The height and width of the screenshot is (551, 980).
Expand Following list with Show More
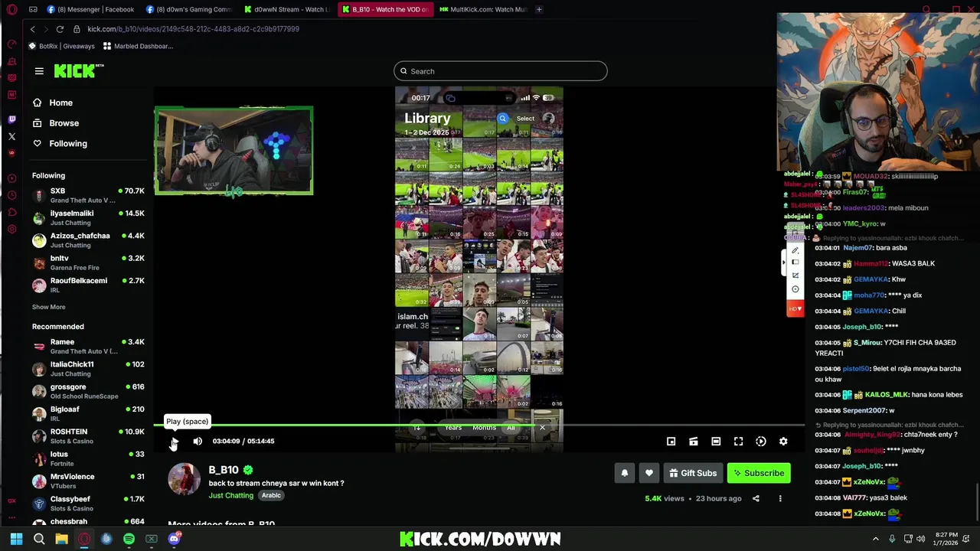pos(48,307)
